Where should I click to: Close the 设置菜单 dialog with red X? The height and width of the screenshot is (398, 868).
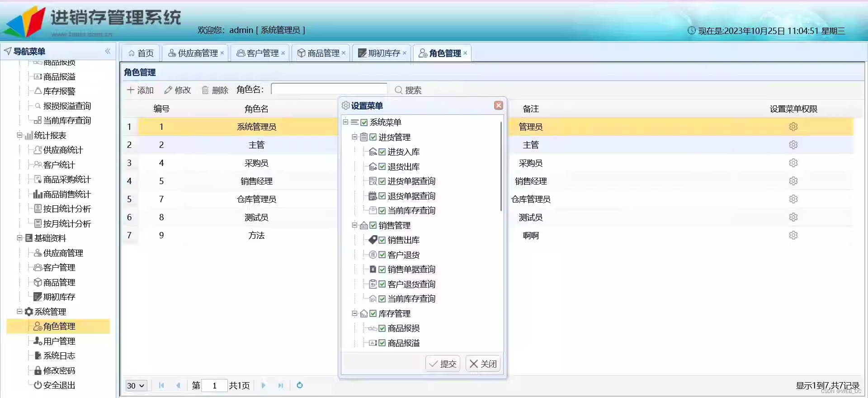click(x=499, y=105)
